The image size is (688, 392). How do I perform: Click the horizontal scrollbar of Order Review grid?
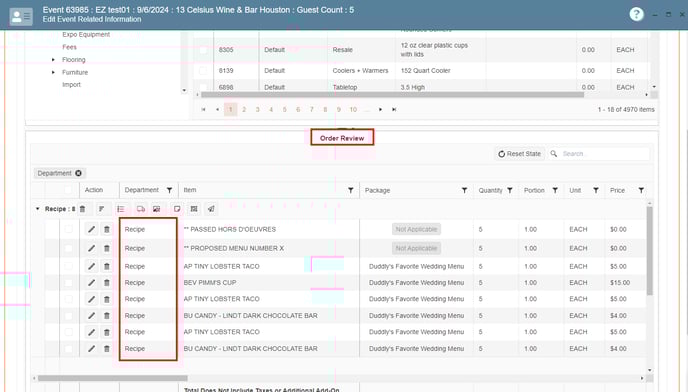113,378
